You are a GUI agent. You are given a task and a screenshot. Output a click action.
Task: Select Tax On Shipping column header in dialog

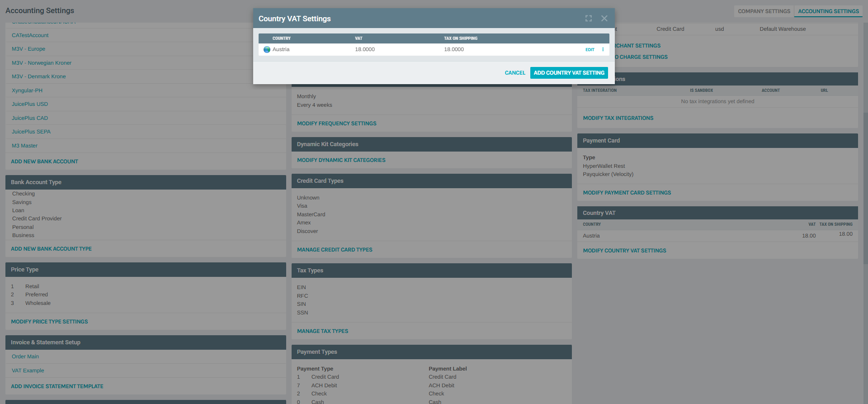click(x=461, y=38)
